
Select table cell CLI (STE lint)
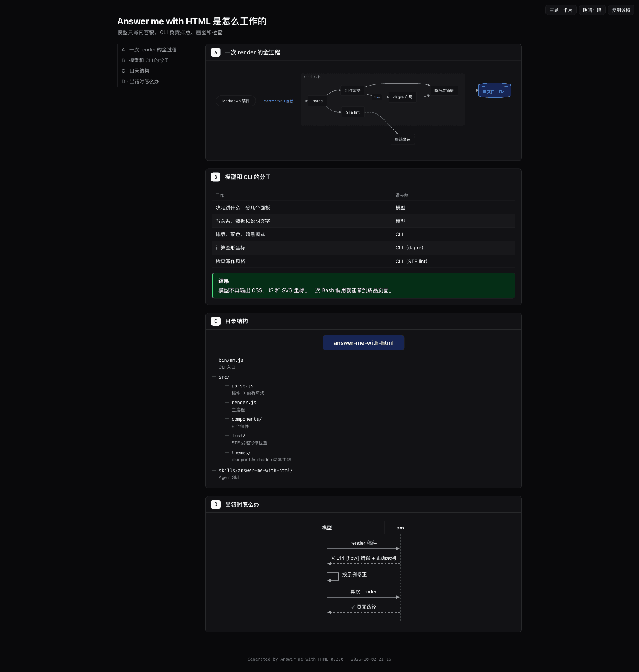(x=412, y=262)
